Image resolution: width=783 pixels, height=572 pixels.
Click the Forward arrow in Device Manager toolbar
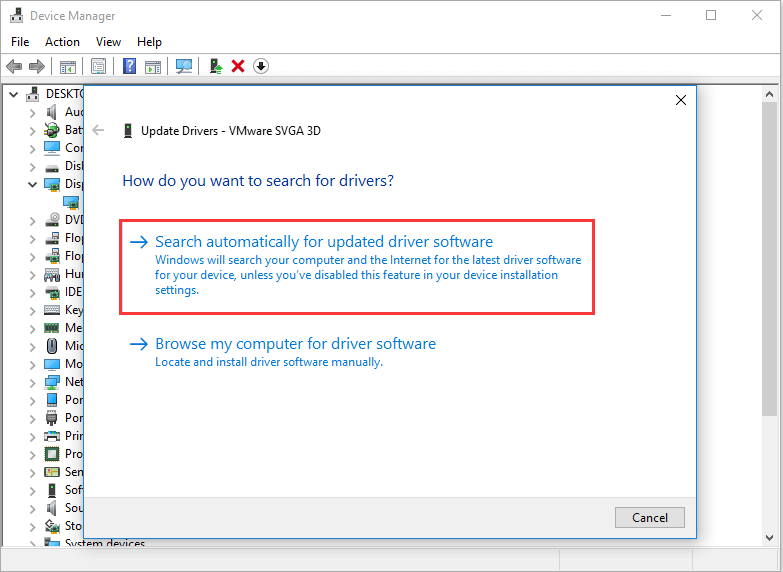pos(37,66)
